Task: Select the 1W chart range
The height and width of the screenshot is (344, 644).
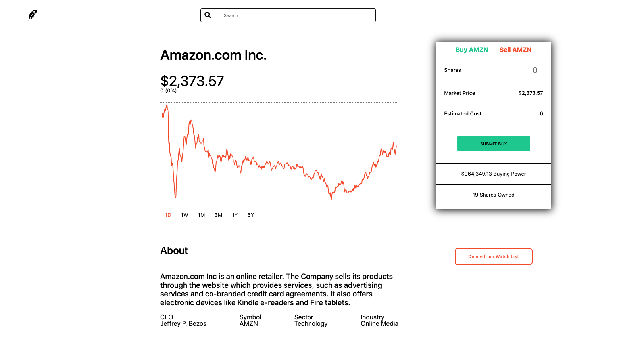Action: point(185,215)
